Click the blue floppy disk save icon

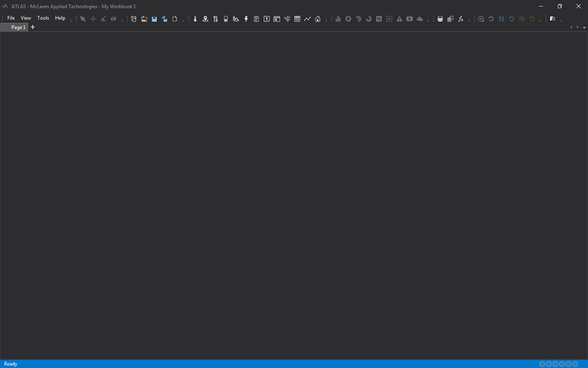(x=154, y=18)
